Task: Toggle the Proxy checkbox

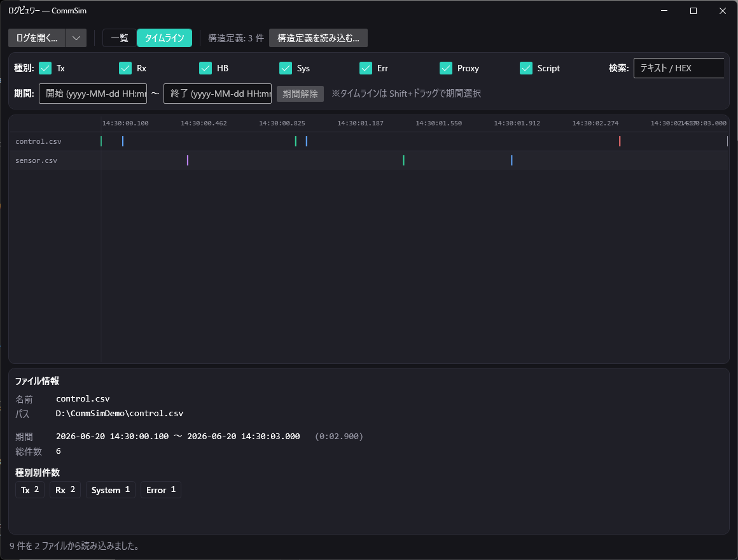Action: point(446,68)
